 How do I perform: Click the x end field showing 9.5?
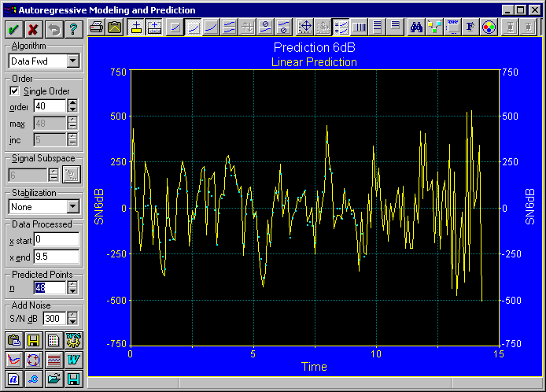57,257
